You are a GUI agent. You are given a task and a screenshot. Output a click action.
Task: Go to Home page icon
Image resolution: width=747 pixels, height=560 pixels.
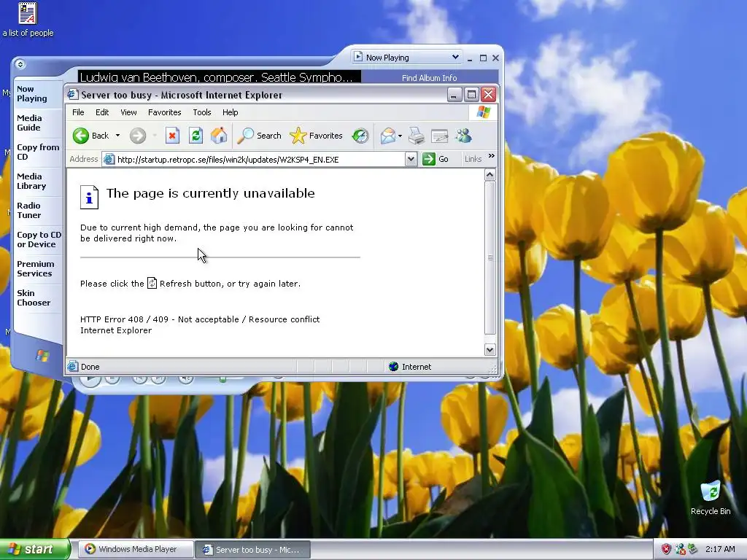click(219, 136)
